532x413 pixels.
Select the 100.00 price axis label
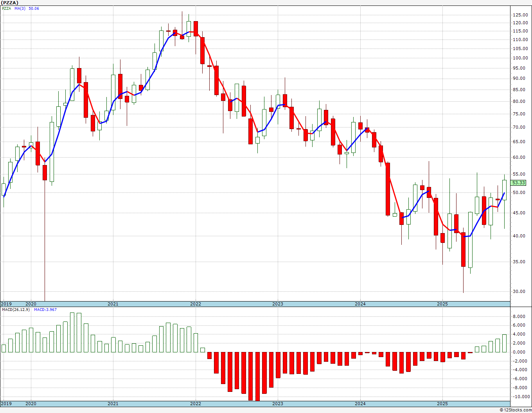coord(519,58)
